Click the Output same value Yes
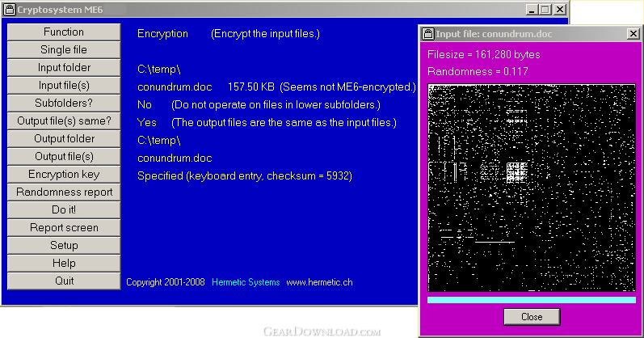This screenshot has height=338, width=644. click(146, 123)
